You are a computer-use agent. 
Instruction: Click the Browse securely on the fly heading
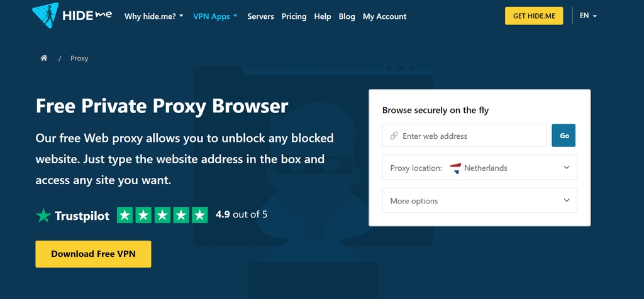[x=435, y=111]
